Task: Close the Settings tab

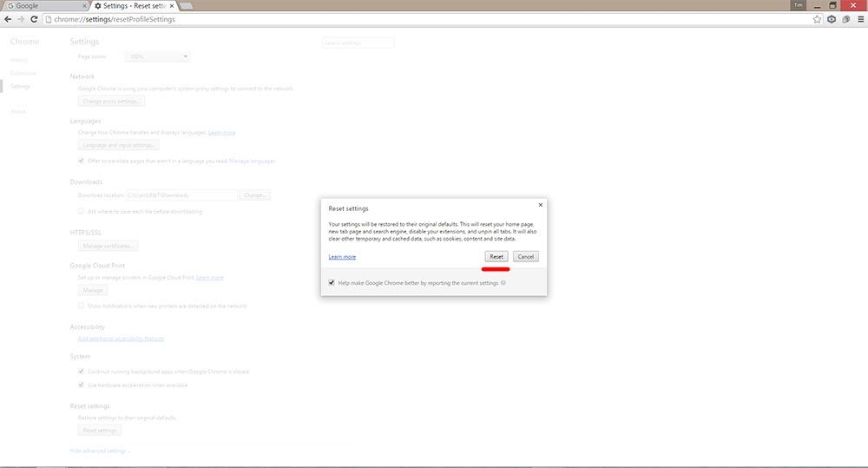Action: coord(172,5)
